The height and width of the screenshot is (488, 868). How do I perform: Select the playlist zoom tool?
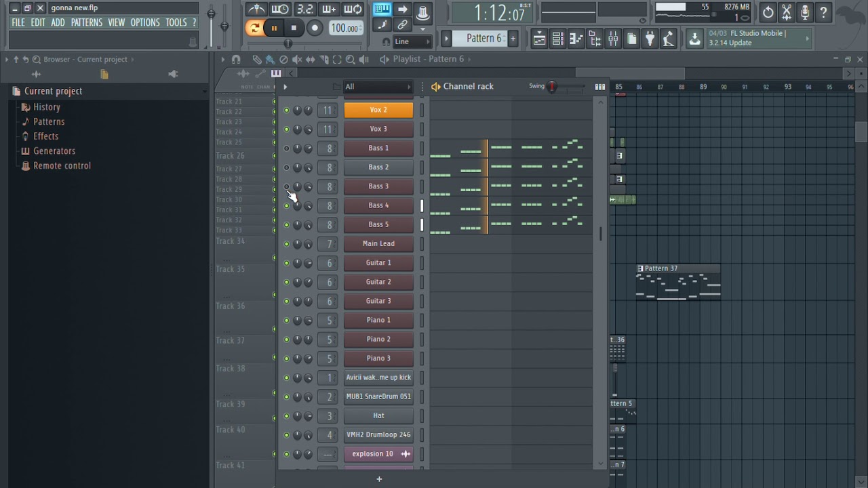(x=351, y=60)
